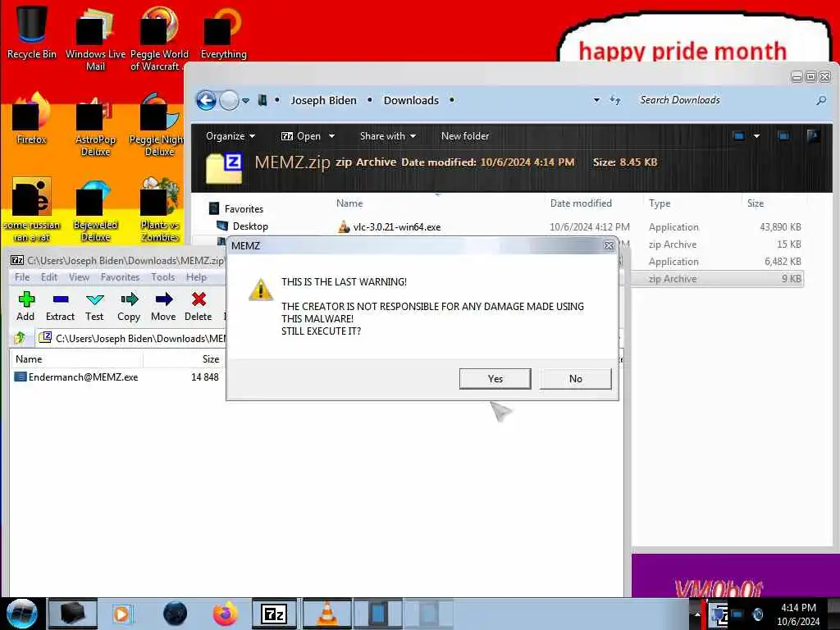Confirm with the Yes button in MEMZ dialog
This screenshot has width=840, height=630.
coord(495,379)
